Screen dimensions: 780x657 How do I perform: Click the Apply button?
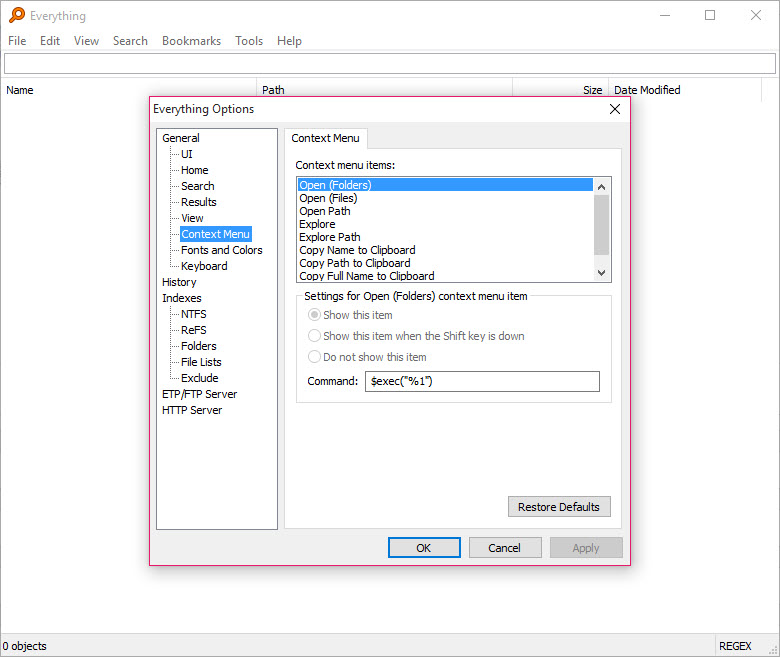tap(585, 548)
